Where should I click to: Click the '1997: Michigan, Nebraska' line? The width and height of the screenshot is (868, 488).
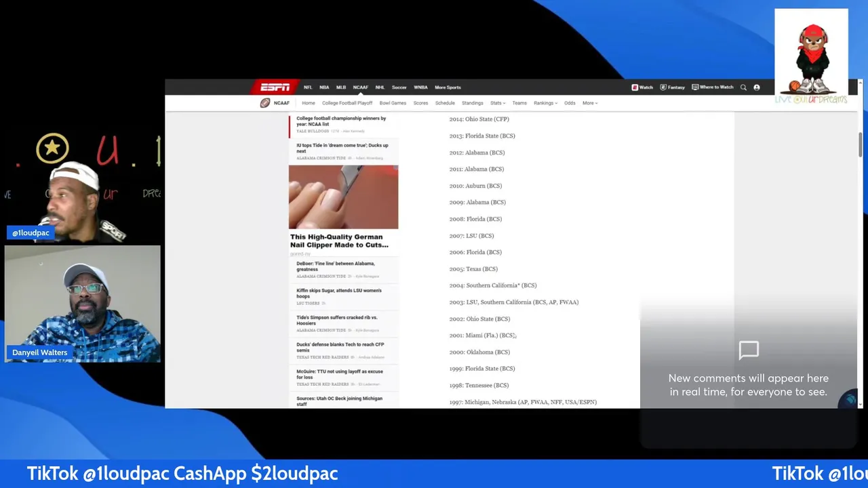(x=523, y=402)
